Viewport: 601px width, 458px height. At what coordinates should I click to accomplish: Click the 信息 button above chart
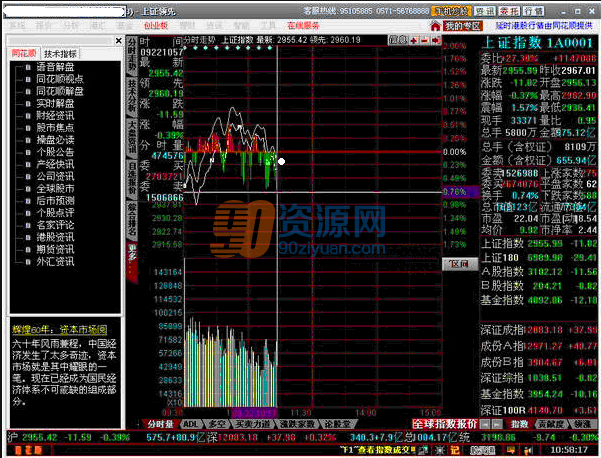pyautogui.click(x=398, y=40)
